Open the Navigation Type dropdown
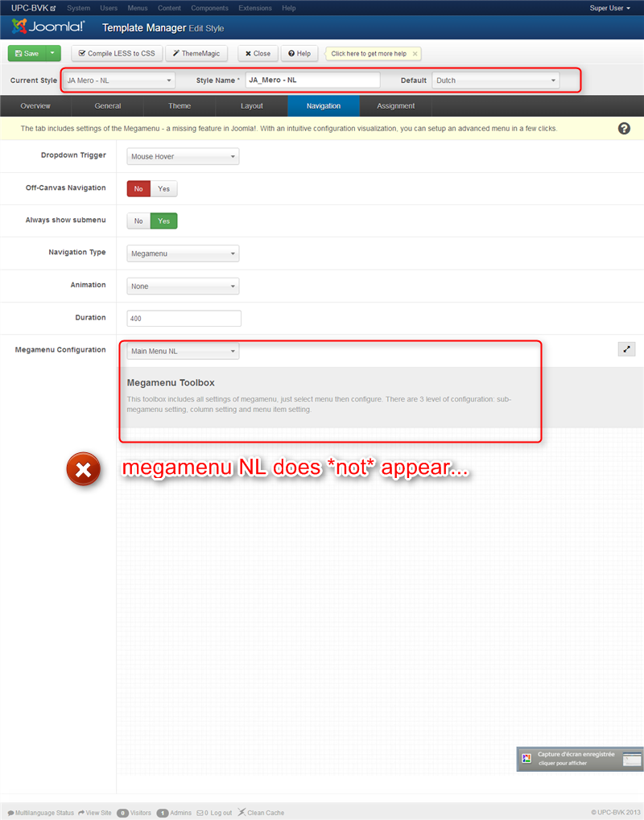The height and width of the screenshot is (820, 644). click(182, 253)
